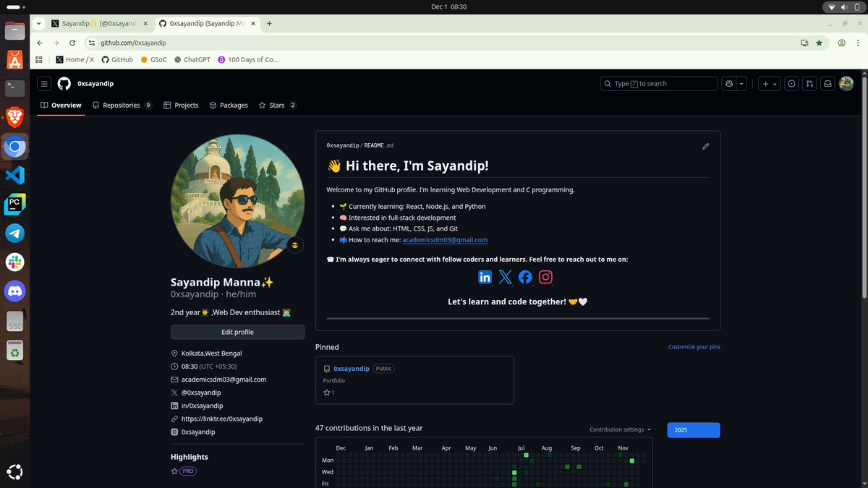
Task: Select the Projects tab
Action: click(x=181, y=105)
